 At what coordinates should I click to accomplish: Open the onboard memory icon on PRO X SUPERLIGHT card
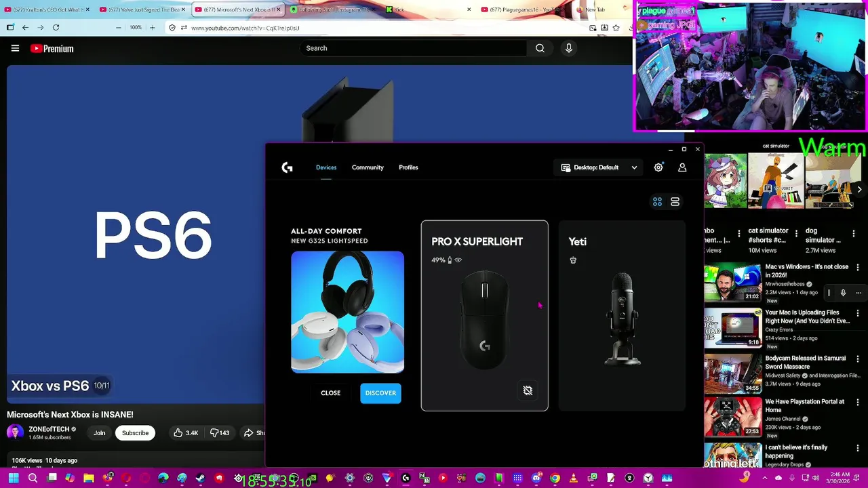click(528, 390)
